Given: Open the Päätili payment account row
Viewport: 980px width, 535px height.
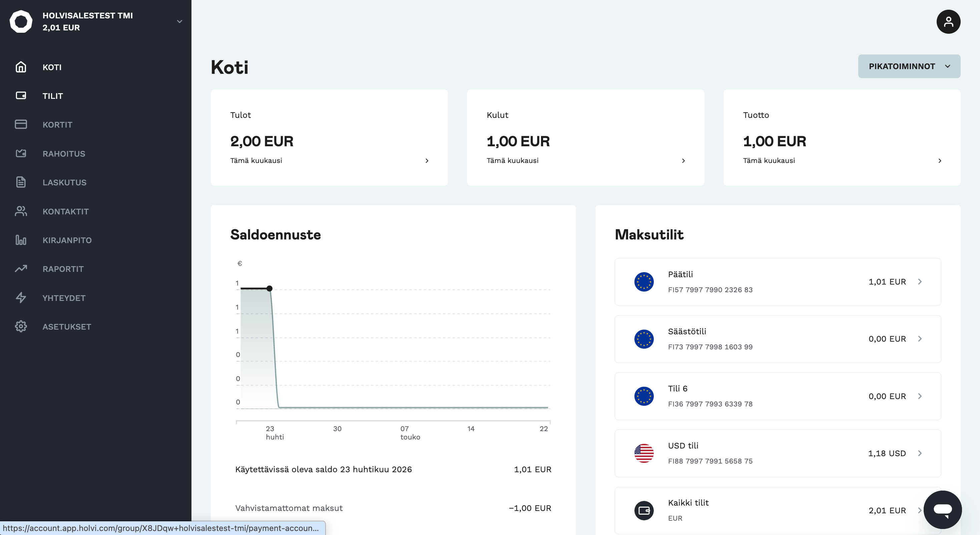Looking at the screenshot, I should (x=778, y=282).
